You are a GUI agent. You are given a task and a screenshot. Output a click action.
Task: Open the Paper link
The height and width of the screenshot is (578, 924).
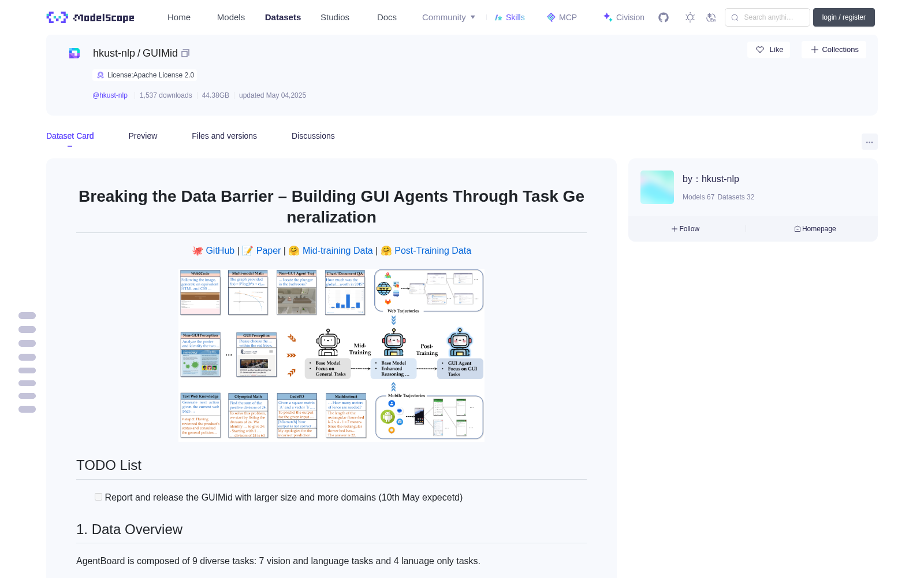[269, 250]
